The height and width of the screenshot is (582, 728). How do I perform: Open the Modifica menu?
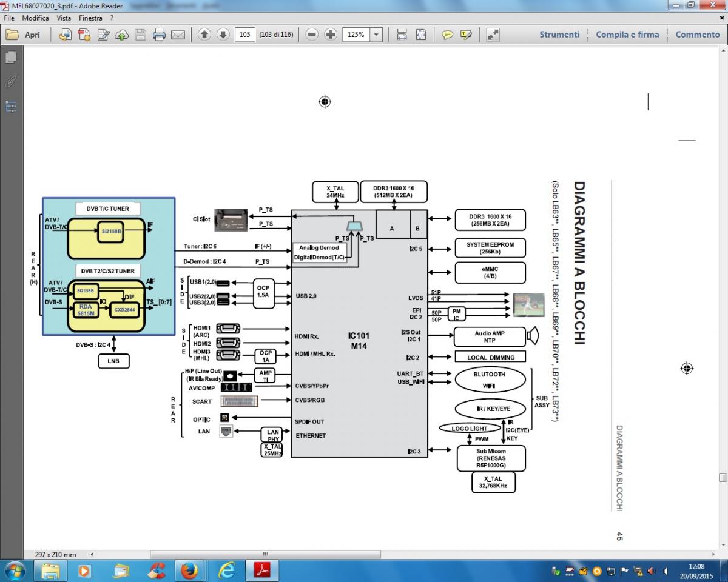[35, 18]
